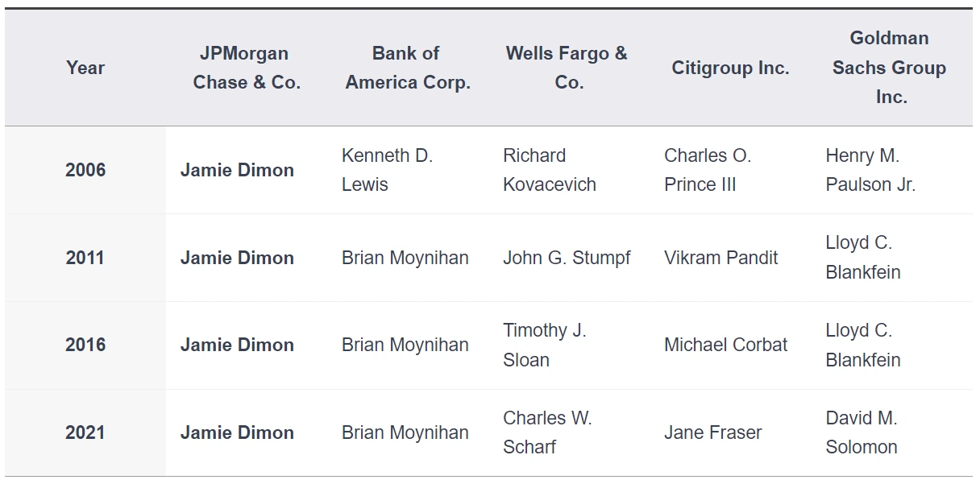Select the Citigroup Inc. column header

pos(730,68)
